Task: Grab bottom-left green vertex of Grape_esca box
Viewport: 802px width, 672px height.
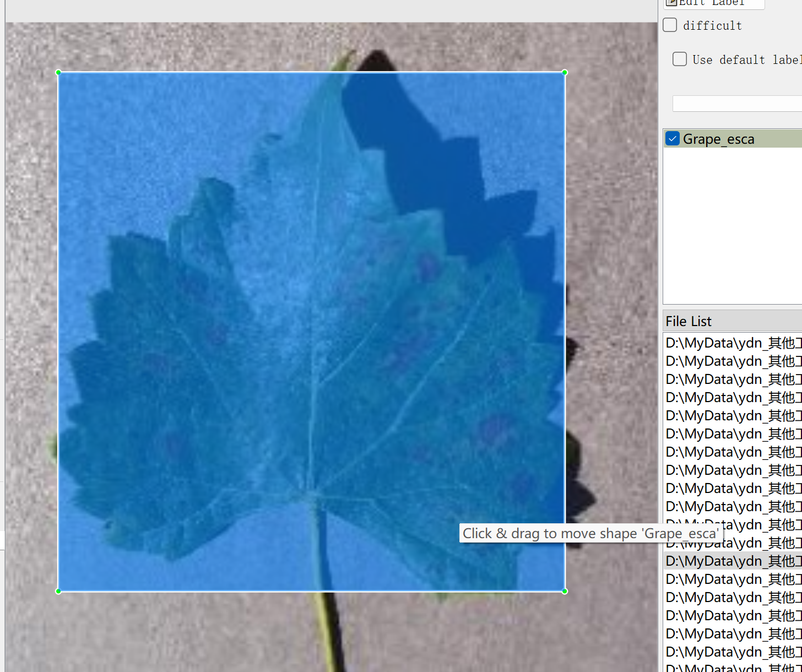Action: [x=58, y=591]
